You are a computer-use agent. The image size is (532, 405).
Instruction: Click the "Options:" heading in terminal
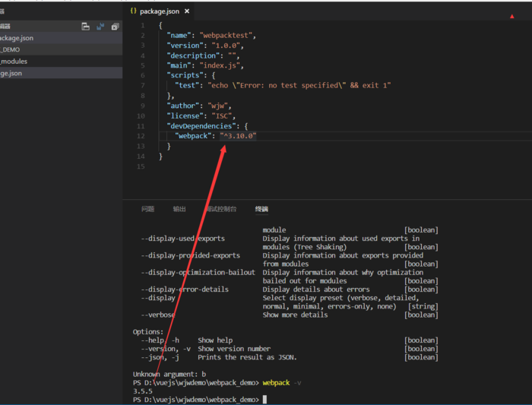click(x=148, y=332)
